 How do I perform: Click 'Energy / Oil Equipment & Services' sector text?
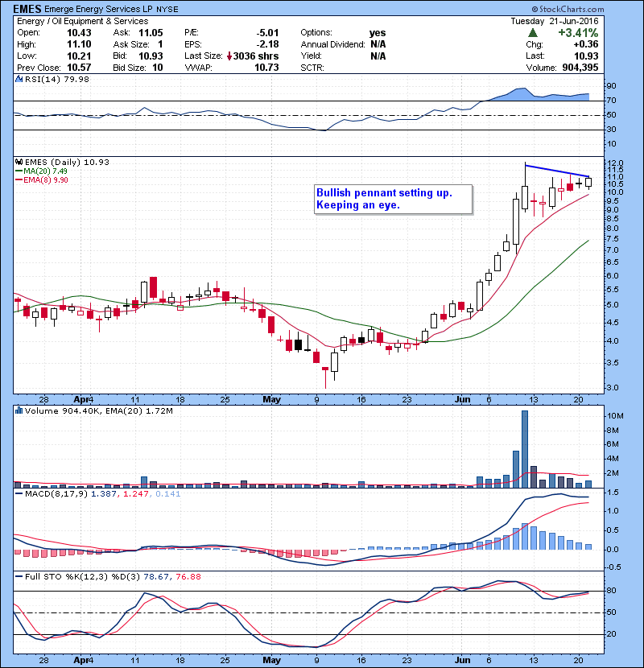(83, 21)
